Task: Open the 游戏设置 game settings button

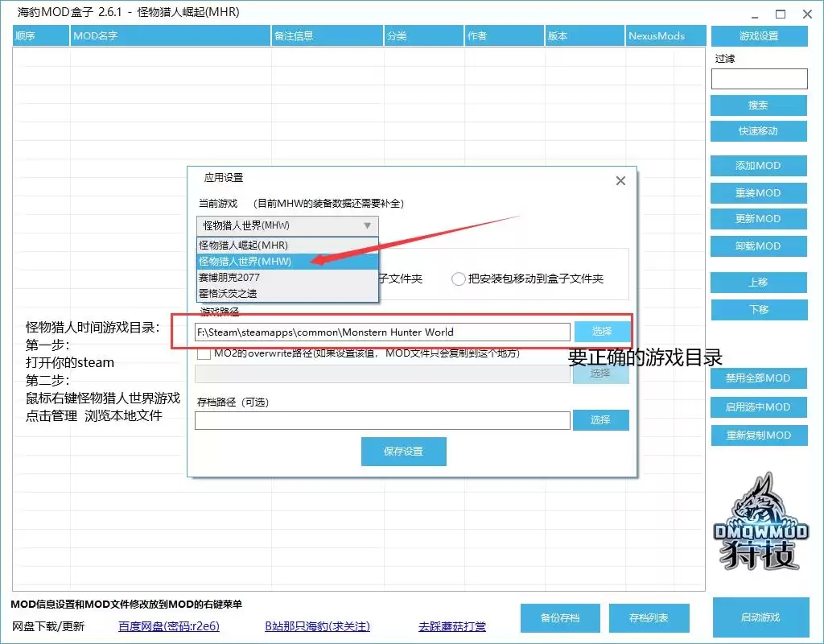Action: [759, 35]
